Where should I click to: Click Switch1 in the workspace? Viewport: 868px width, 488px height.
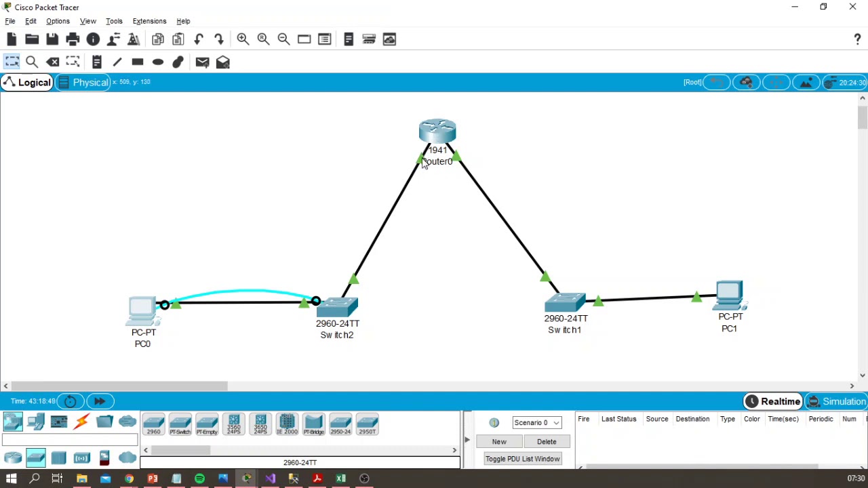(x=565, y=302)
